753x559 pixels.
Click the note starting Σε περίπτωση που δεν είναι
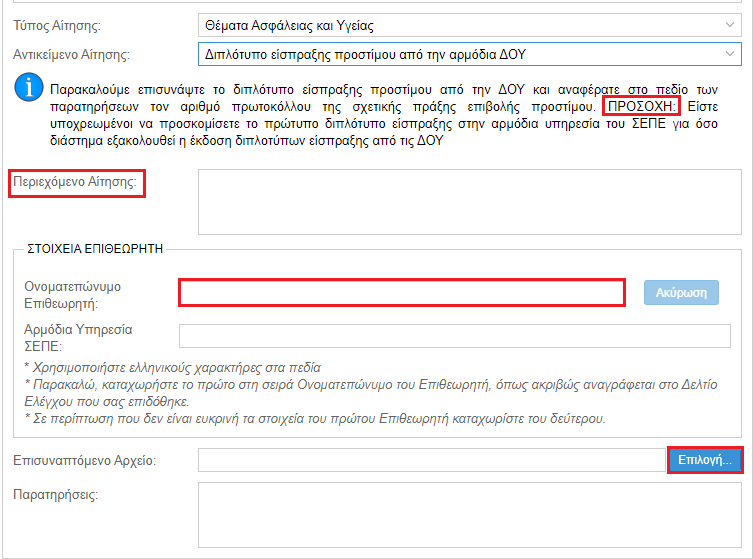point(315,419)
